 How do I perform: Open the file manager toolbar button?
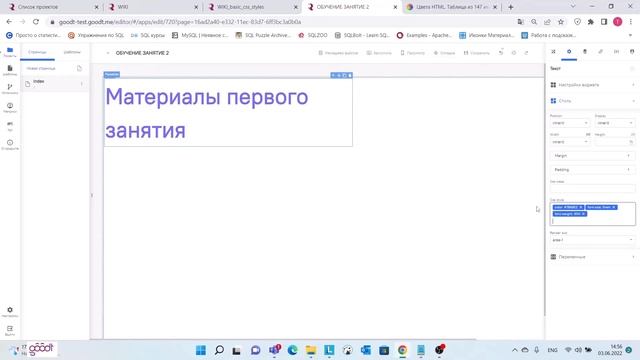point(338,53)
